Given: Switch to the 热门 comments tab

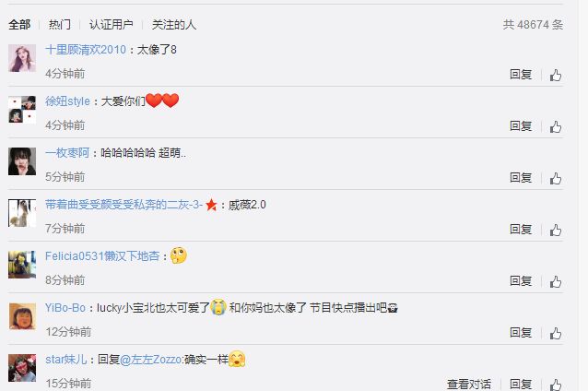Looking at the screenshot, I should click(x=60, y=25).
